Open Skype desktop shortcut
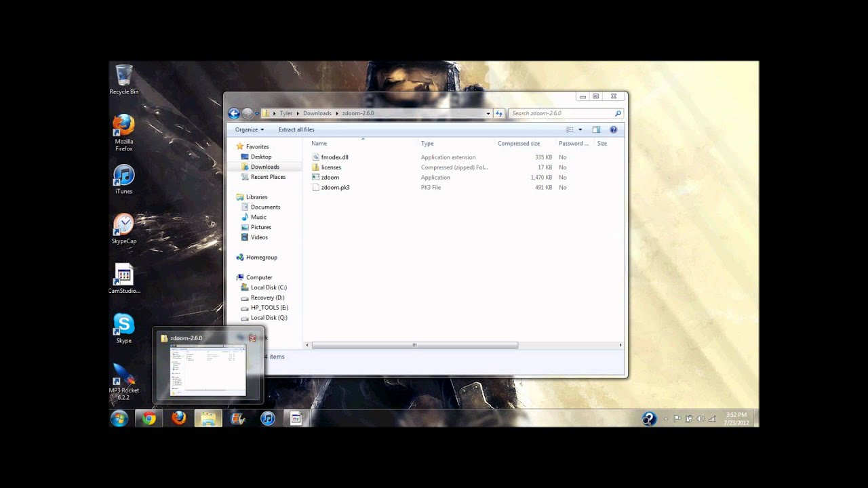868x488 pixels. click(x=124, y=329)
